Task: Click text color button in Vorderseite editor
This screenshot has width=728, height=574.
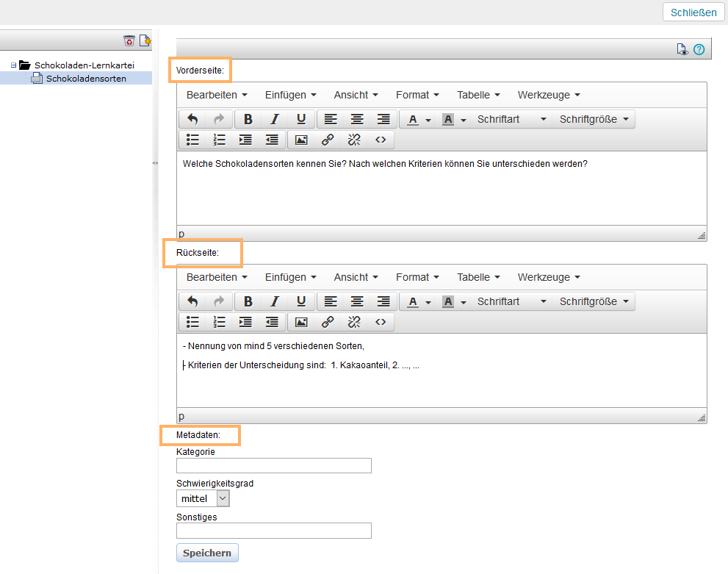Action: click(413, 119)
